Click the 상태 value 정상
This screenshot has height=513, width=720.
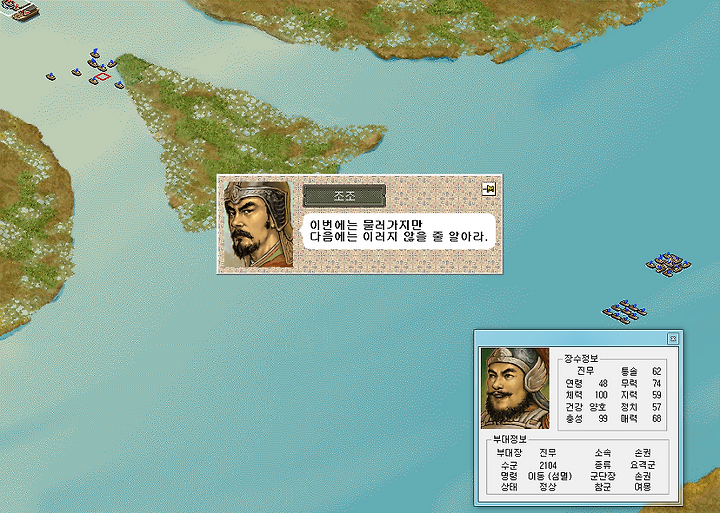click(548, 487)
